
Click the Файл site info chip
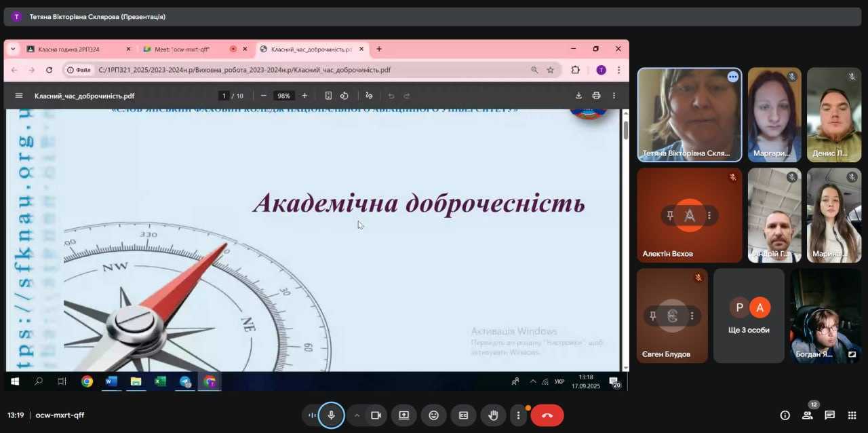pos(79,70)
